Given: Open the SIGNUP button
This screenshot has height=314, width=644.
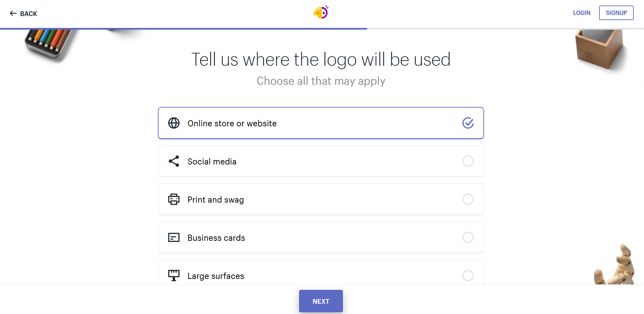Looking at the screenshot, I should click(x=616, y=13).
